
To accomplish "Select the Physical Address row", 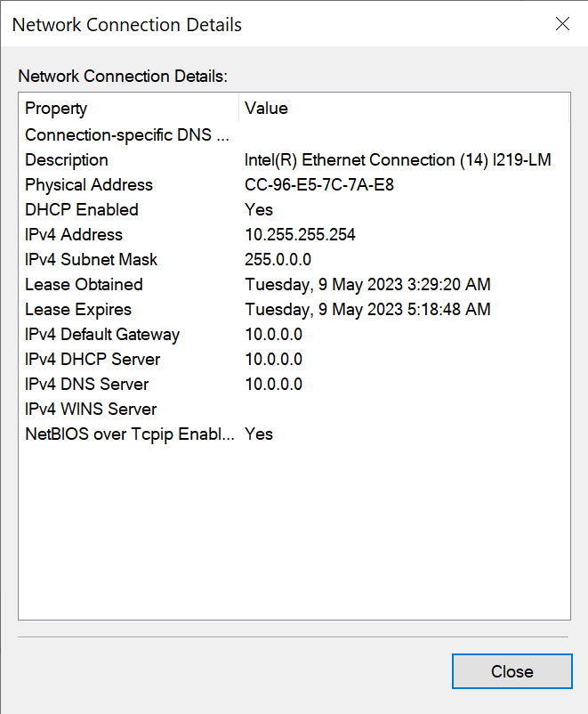I will click(294, 185).
